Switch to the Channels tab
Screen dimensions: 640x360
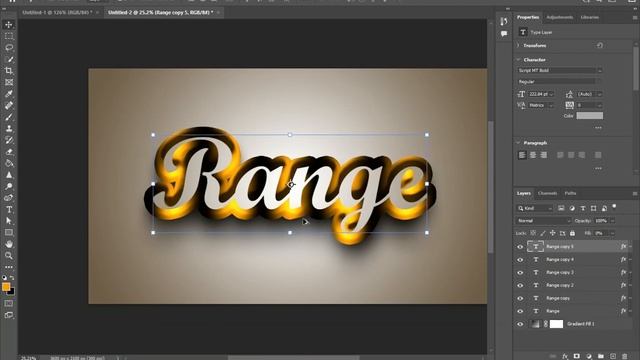pyautogui.click(x=547, y=193)
